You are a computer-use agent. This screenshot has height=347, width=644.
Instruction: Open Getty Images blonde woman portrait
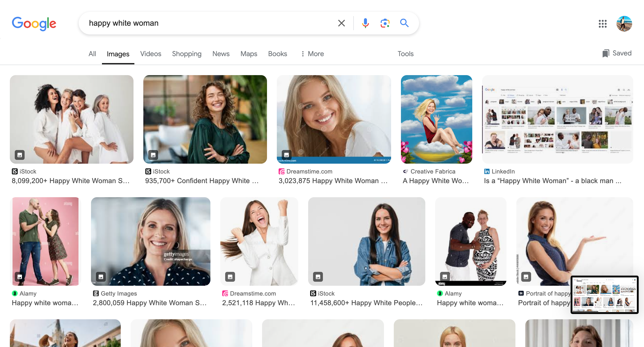[150, 241]
